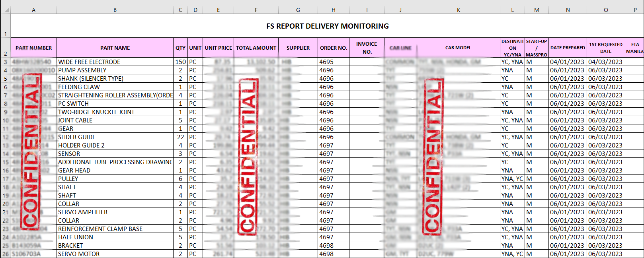This screenshot has height=258, width=644.
Task: Select row 3 header
Action: click(x=5, y=62)
